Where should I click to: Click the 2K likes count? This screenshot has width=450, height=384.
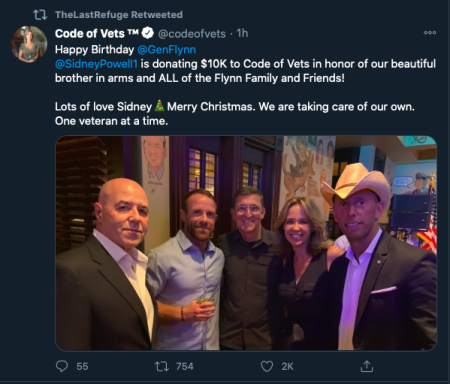point(287,366)
